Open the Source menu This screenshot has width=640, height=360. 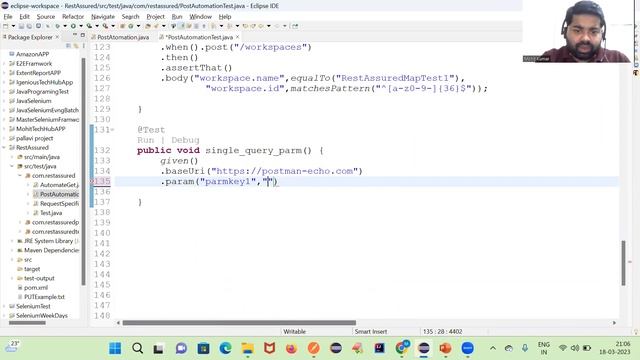pyautogui.click(x=46, y=17)
